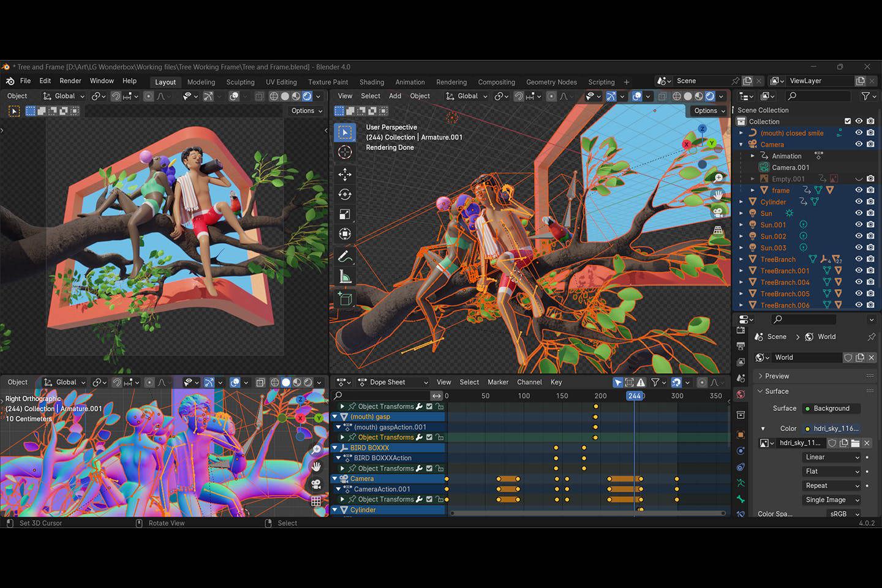Open the Channel menu in Dope Sheet

529,382
